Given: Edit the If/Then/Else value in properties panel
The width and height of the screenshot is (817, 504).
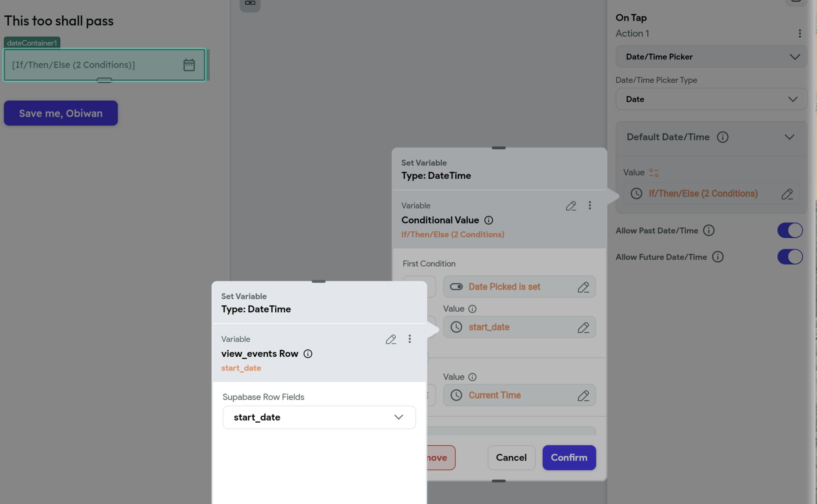Looking at the screenshot, I should (787, 194).
